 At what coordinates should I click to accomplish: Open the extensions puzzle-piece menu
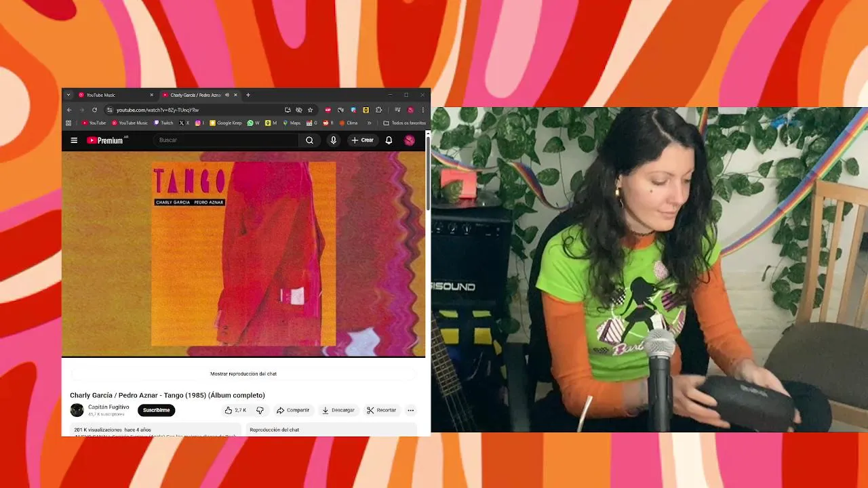coord(378,110)
